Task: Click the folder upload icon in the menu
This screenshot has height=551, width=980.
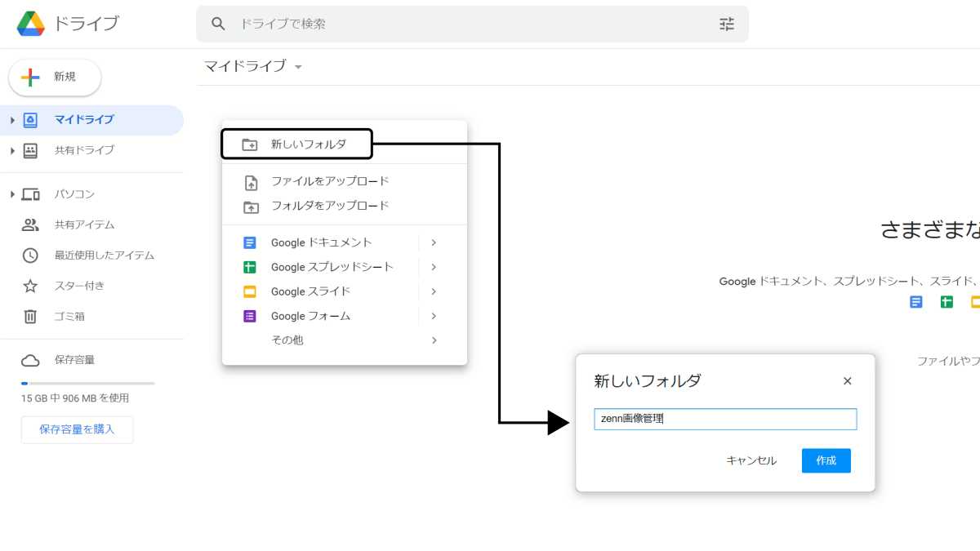Action: click(251, 207)
